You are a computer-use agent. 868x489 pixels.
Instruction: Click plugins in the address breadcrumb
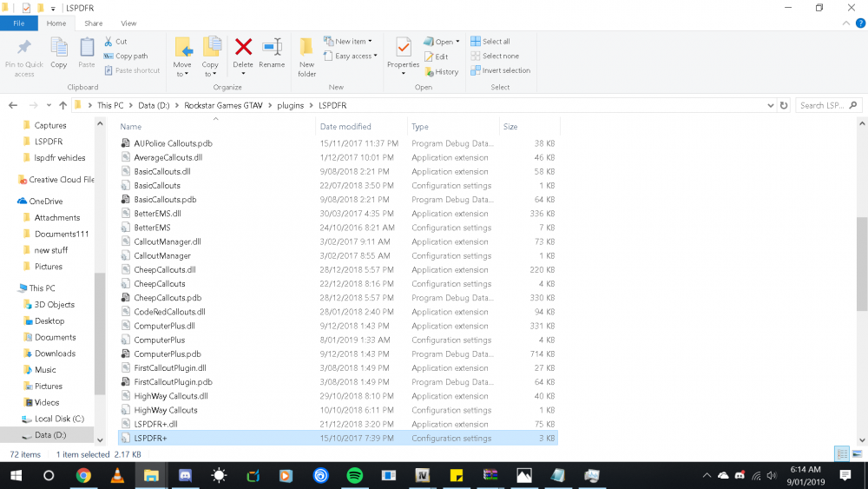point(291,105)
